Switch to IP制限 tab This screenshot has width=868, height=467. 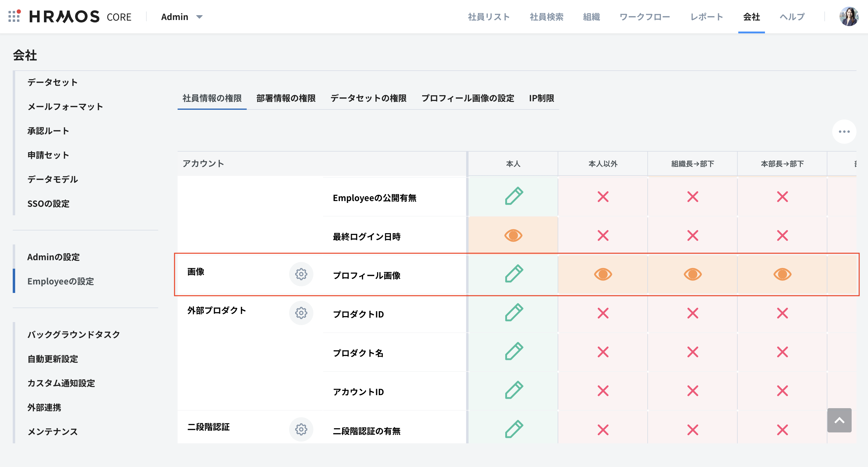(x=541, y=98)
